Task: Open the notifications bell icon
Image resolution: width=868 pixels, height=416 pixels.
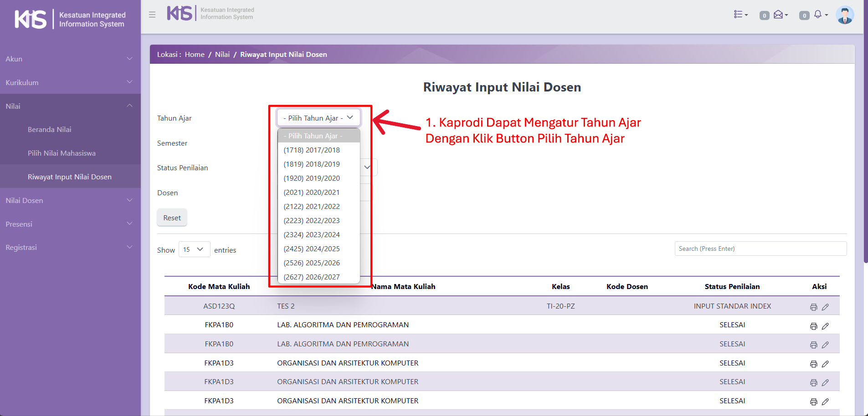Action: tap(819, 15)
